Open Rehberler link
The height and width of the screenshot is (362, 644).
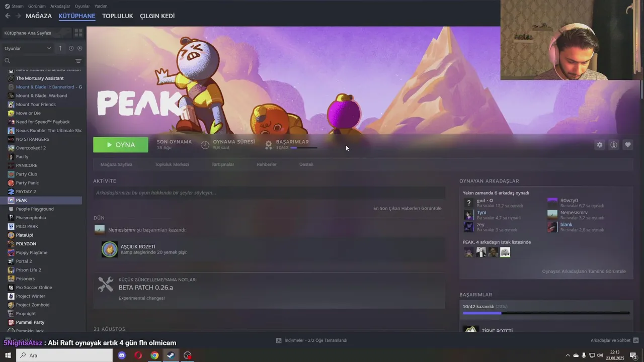[x=267, y=164]
